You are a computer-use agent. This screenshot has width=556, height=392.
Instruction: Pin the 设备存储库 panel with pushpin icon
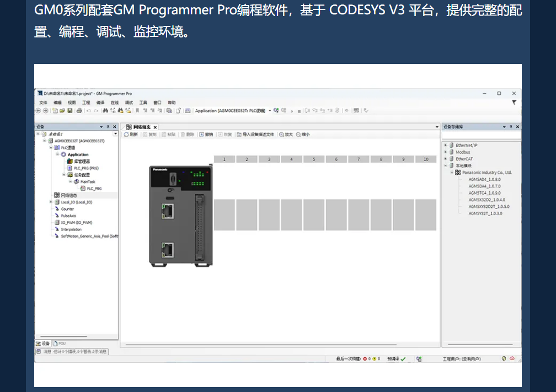pos(511,127)
